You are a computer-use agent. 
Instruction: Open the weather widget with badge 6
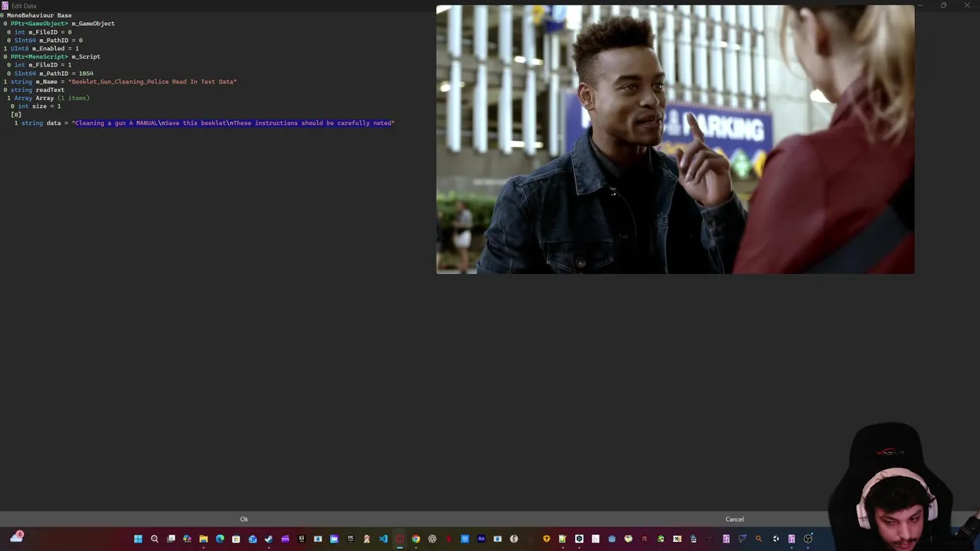[x=16, y=538]
